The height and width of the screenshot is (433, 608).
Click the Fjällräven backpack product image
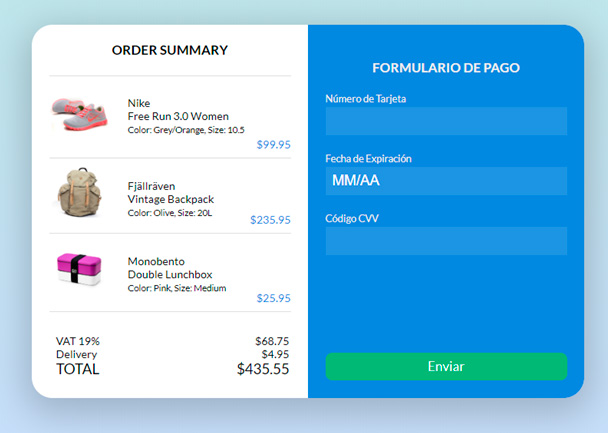79,194
